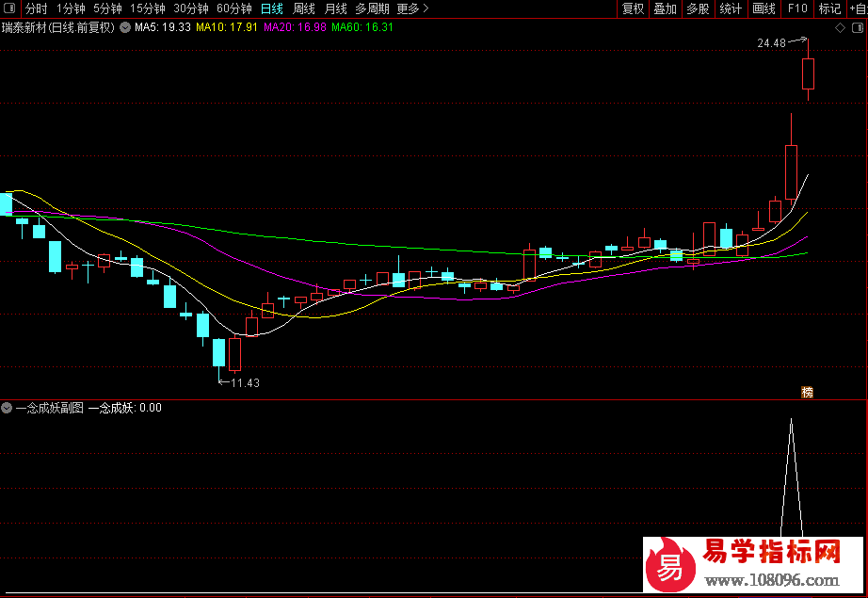Image resolution: width=868 pixels, height=598 pixels.
Task: Toggle the side panel icon beside diamond
Action: tap(858, 27)
